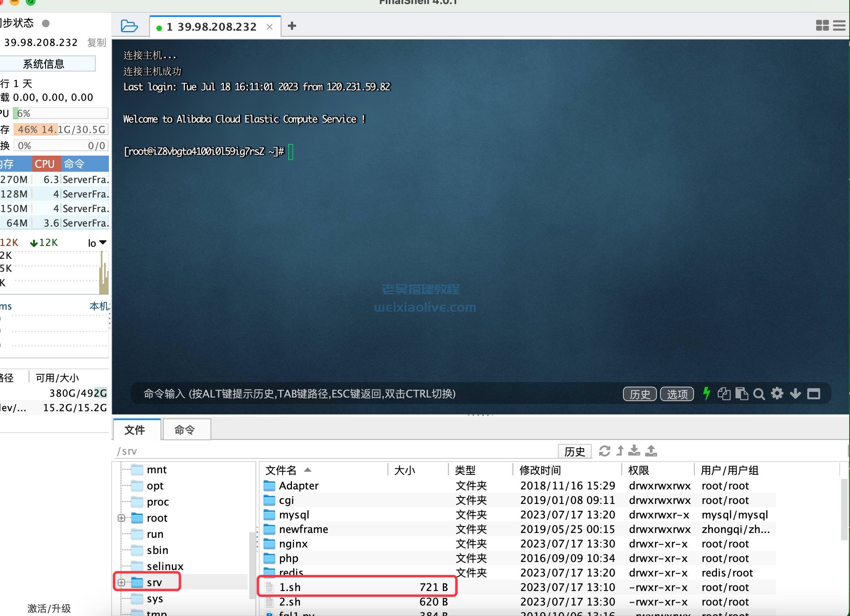The height and width of the screenshot is (616, 850).
Task: Toggle fullscreen terminal window icon
Action: click(x=814, y=394)
